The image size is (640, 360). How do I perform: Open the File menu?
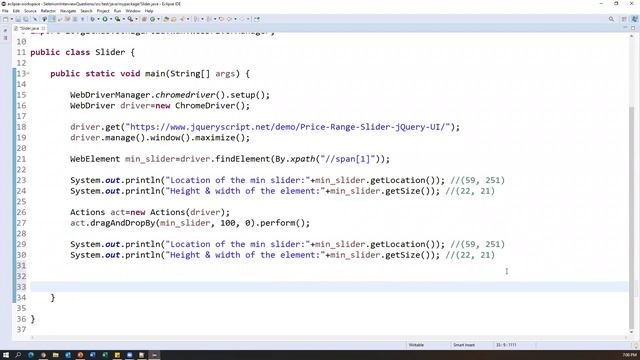(5, 11)
